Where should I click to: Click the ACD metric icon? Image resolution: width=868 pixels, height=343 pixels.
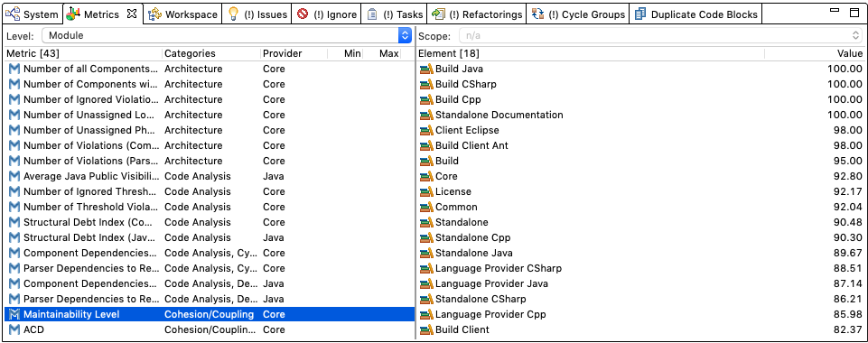pyautogui.click(x=14, y=329)
